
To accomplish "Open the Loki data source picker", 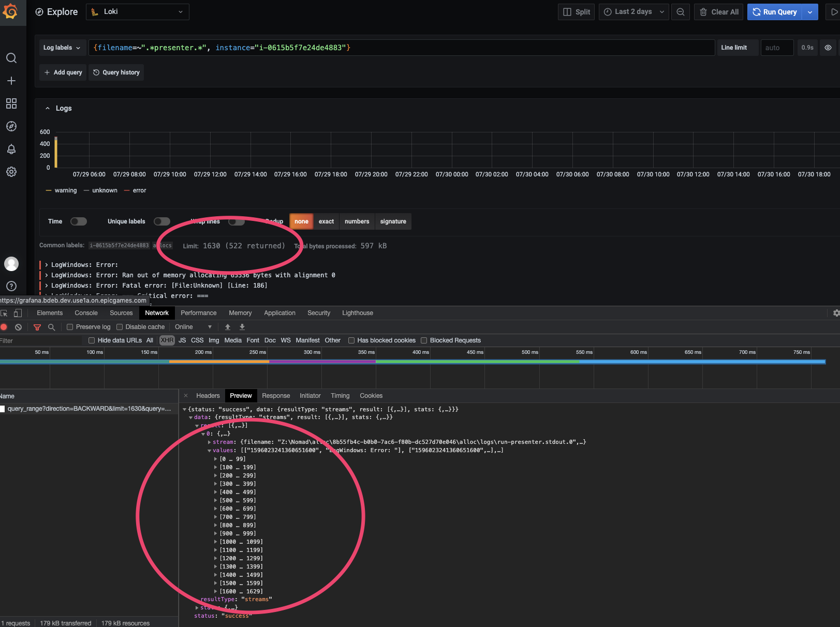I will (x=137, y=11).
